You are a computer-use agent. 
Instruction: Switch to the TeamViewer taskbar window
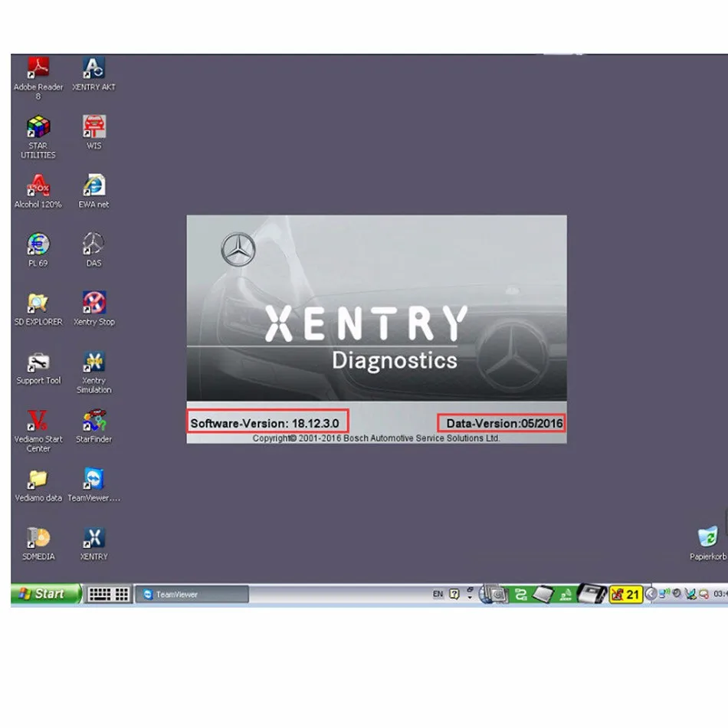(192, 595)
